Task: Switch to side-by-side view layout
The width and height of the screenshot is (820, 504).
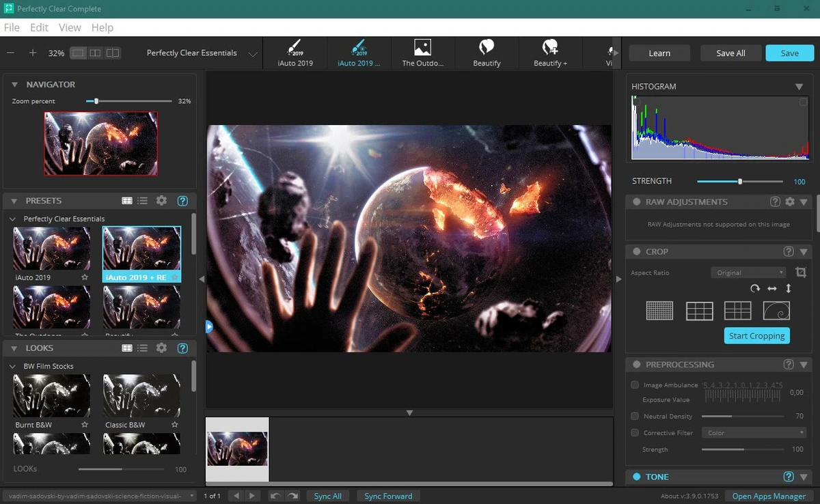Action: (x=96, y=53)
